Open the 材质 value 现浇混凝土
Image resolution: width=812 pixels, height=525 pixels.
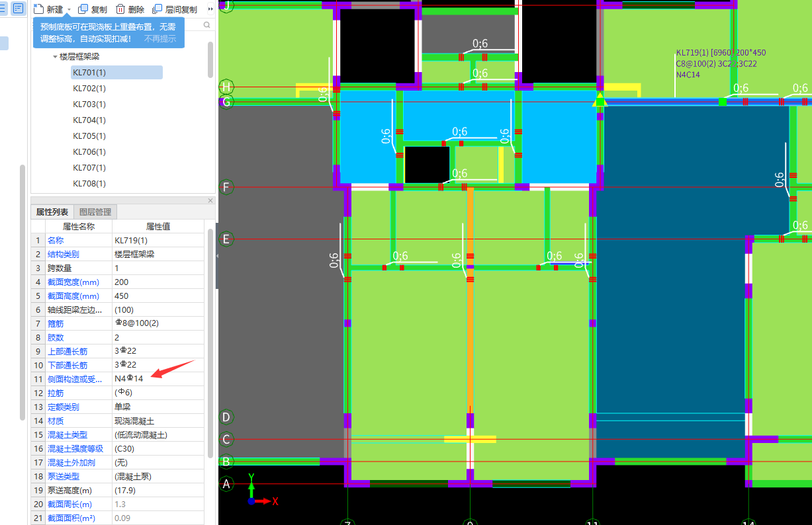[158, 421]
